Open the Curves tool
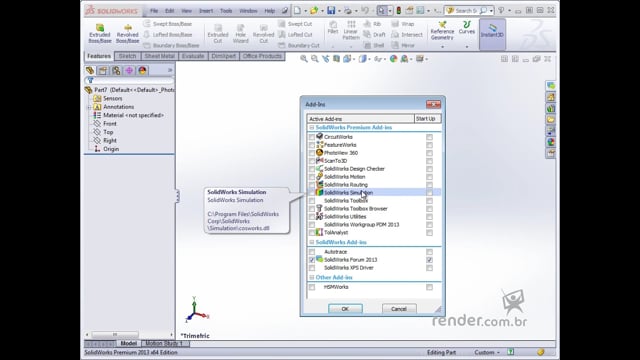 tap(467, 27)
